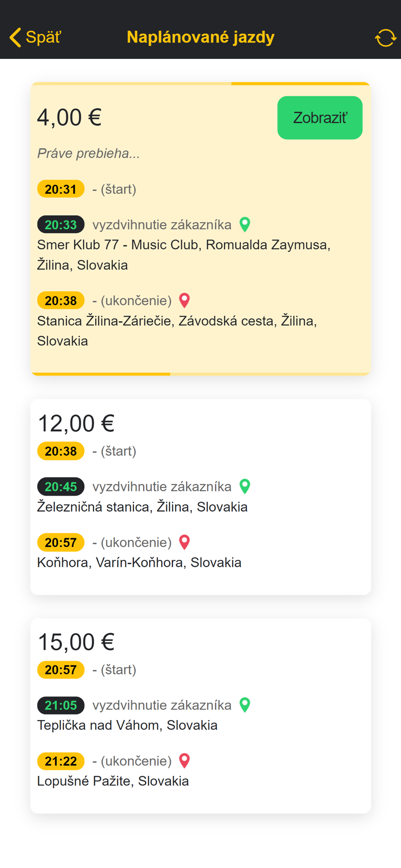The image size is (401, 868).
Task: Click green pickup pin for Teplička nad Váhom
Action: click(245, 705)
